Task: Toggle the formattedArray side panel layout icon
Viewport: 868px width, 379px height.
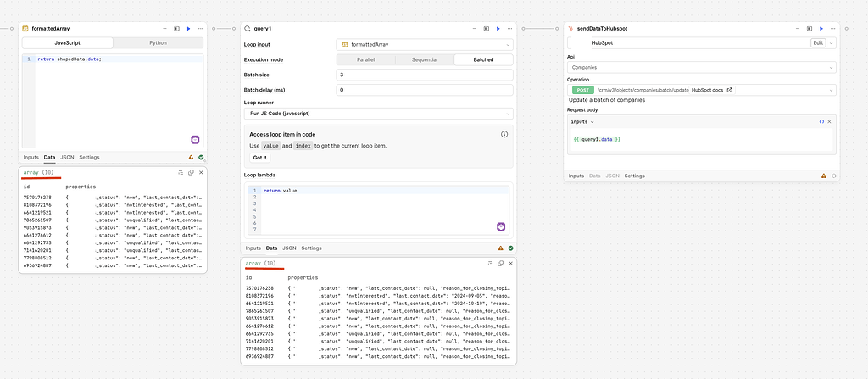Action: (176, 28)
